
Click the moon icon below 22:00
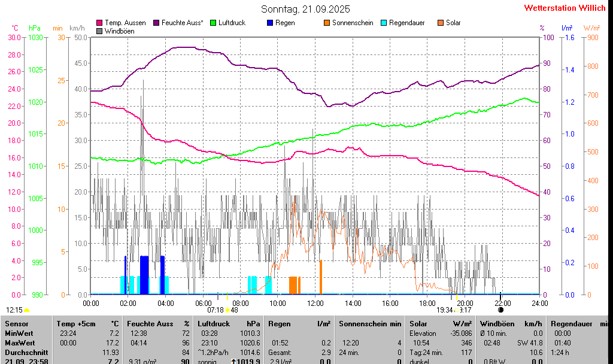coord(500,310)
